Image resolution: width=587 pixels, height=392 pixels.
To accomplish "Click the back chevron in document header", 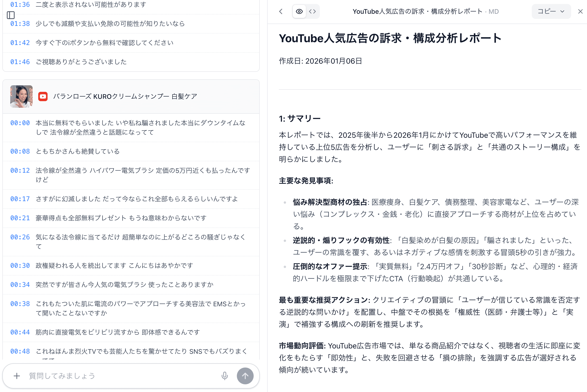I will point(281,11).
